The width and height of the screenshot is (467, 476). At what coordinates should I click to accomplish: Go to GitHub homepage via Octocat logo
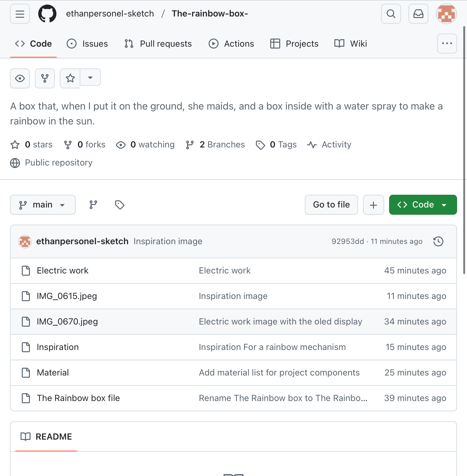(47, 14)
